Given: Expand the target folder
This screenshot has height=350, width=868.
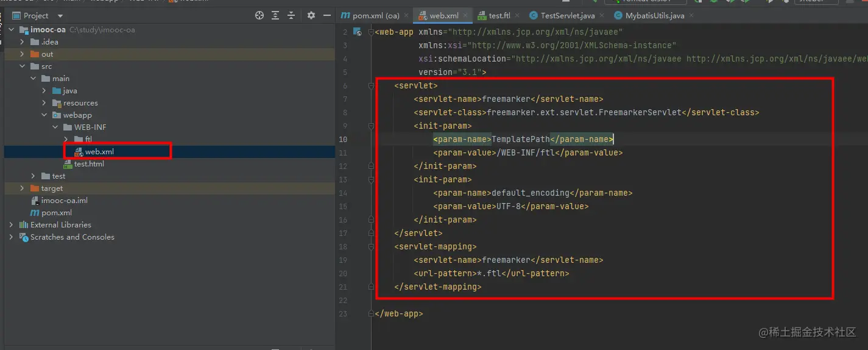Looking at the screenshot, I should point(23,188).
